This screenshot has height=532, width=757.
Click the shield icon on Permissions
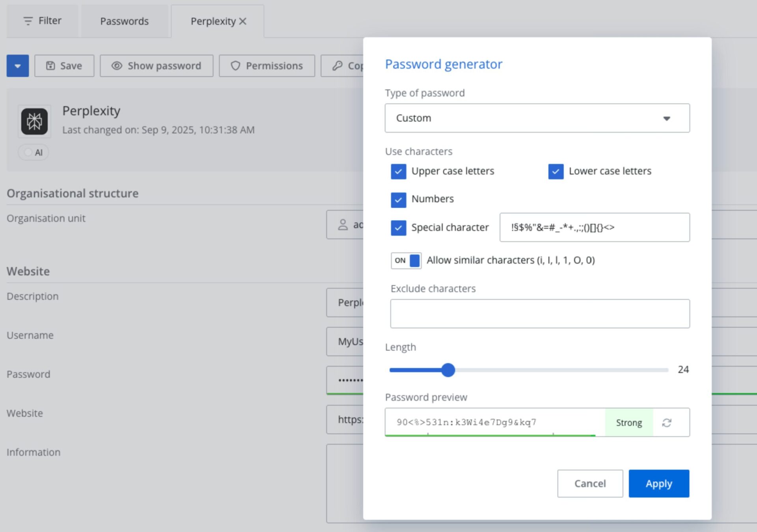235,66
